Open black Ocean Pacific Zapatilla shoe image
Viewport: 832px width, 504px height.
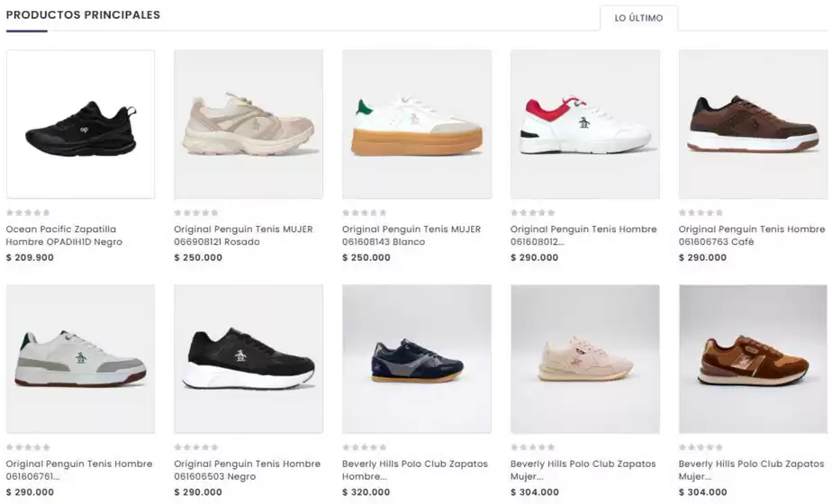coord(81,124)
